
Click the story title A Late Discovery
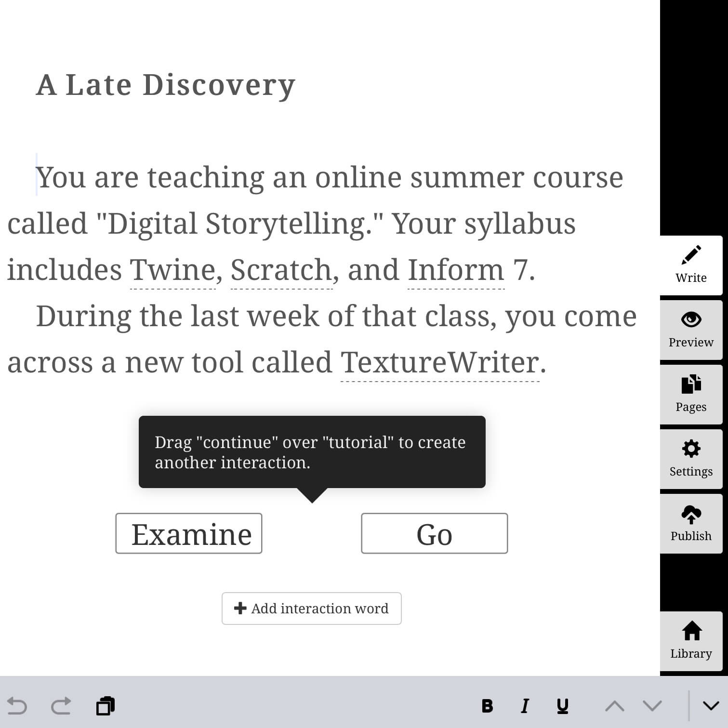(x=166, y=85)
